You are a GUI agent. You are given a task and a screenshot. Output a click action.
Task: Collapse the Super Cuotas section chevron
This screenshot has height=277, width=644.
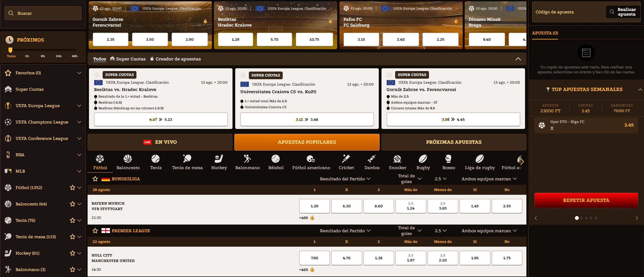(x=518, y=59)
